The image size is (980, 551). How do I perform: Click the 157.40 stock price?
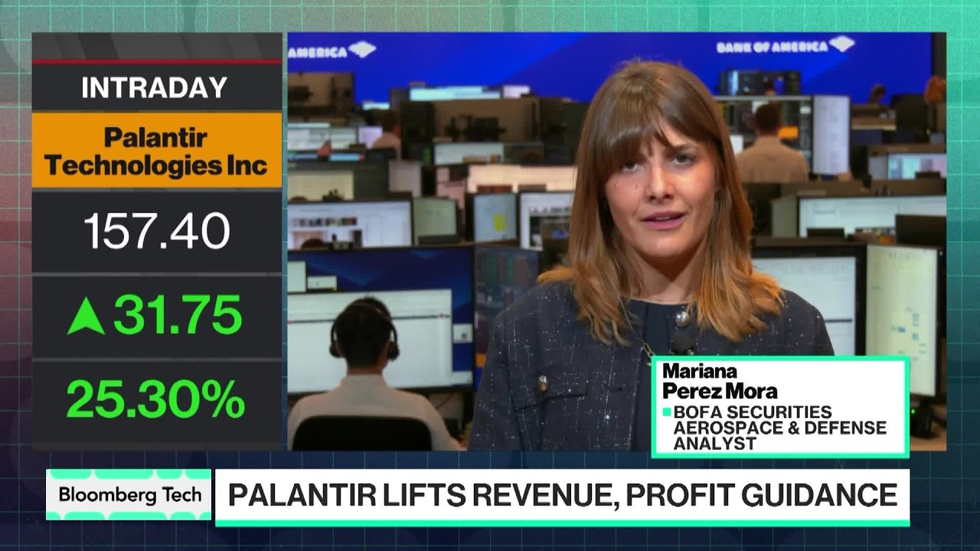point(157,231)
